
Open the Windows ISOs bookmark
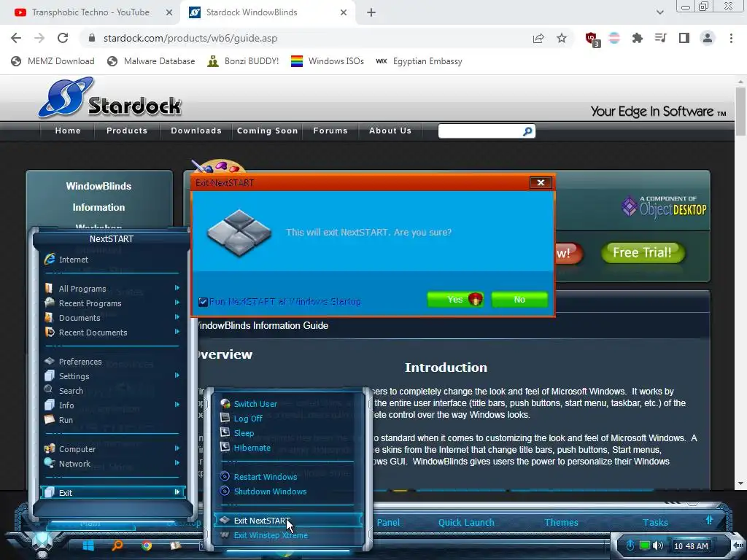tap(328, 61)
